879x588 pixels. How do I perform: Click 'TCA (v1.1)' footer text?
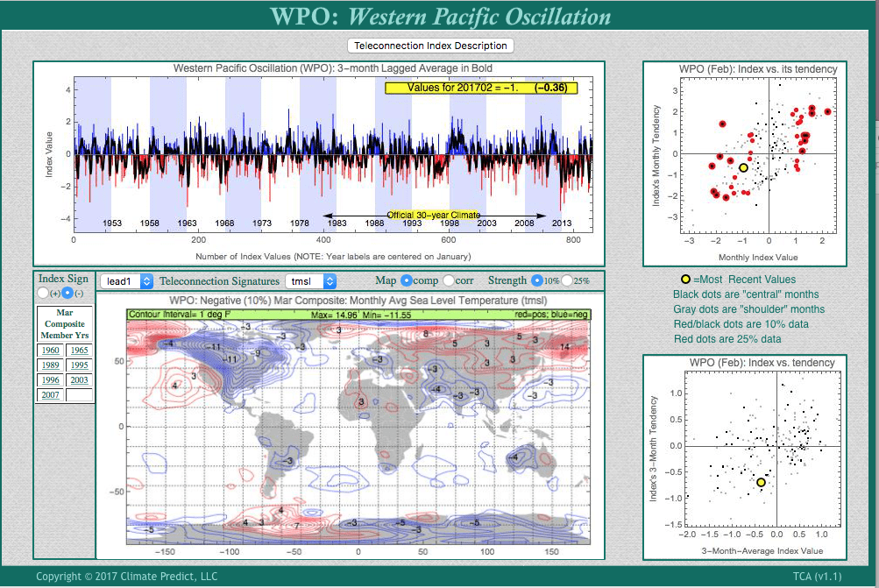pyautogui.click(x=817, y=577)
